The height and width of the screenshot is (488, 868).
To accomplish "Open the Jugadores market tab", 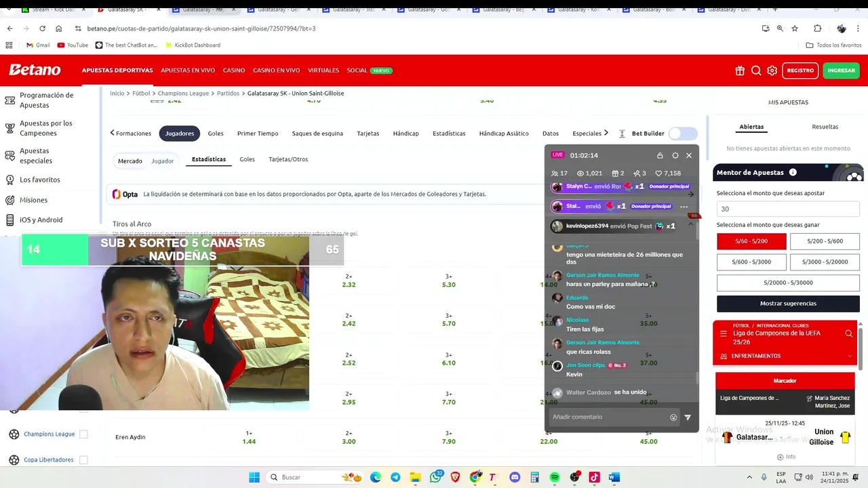I will click(x=180, y=134).
